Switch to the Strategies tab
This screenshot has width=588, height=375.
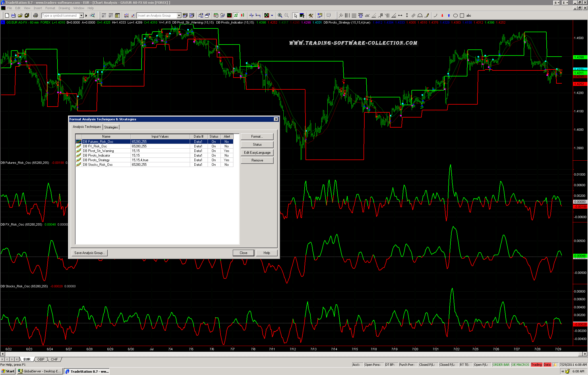tap(111, 127)
